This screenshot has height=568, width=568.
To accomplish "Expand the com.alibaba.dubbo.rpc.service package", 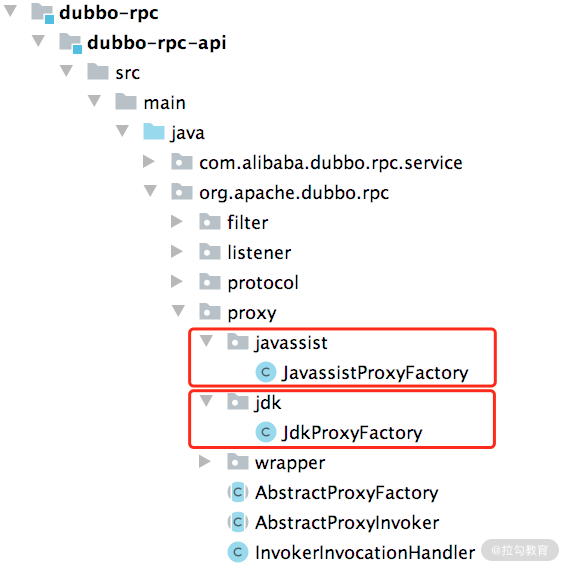I will point(149,161).
